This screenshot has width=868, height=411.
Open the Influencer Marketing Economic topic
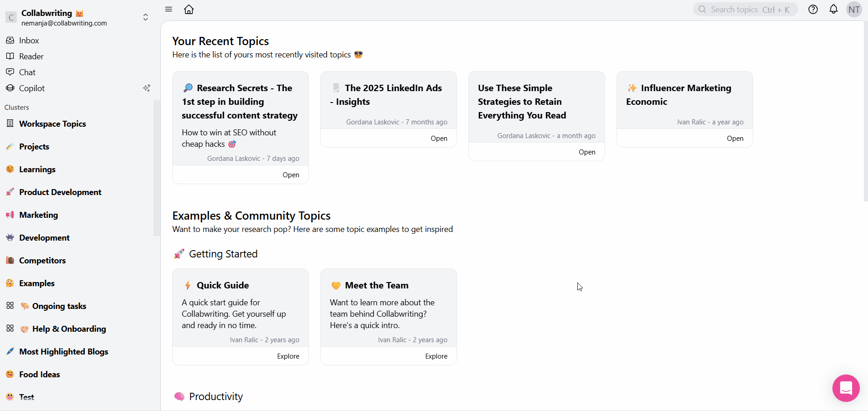click(x=734, y=139)
